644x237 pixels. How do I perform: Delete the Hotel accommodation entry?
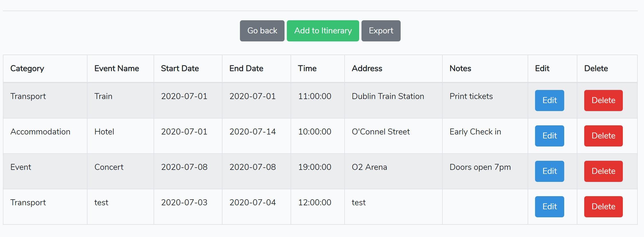click(x=603, y=136)
